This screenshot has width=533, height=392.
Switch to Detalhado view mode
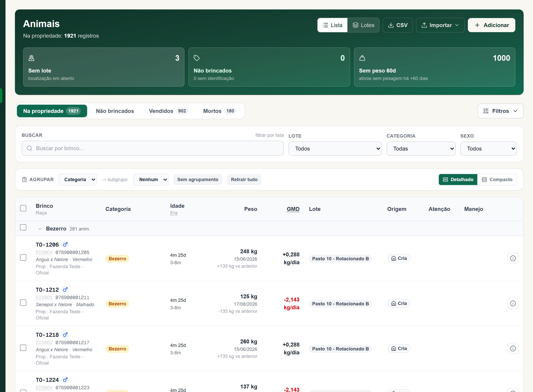coord(458,180)
